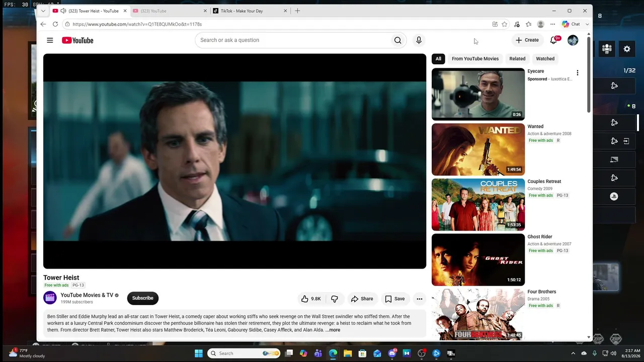Open the split screen apps icon in address bar
This screenshot has width=644, height=362.
(x=495, y=24)
